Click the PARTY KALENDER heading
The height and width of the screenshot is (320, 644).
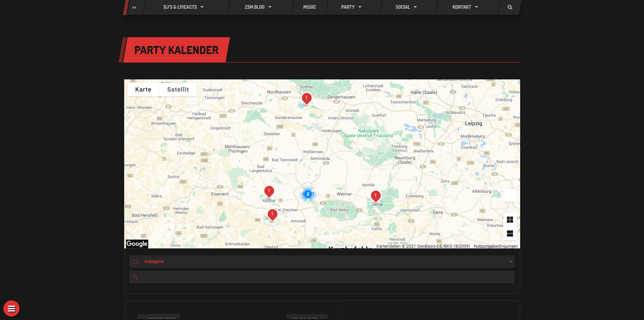coord(176,50)
